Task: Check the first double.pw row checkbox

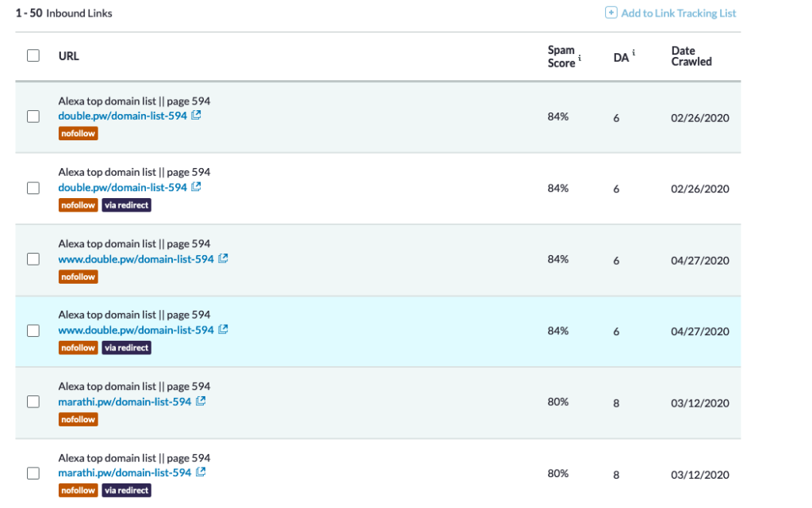Action: (33, 116)
